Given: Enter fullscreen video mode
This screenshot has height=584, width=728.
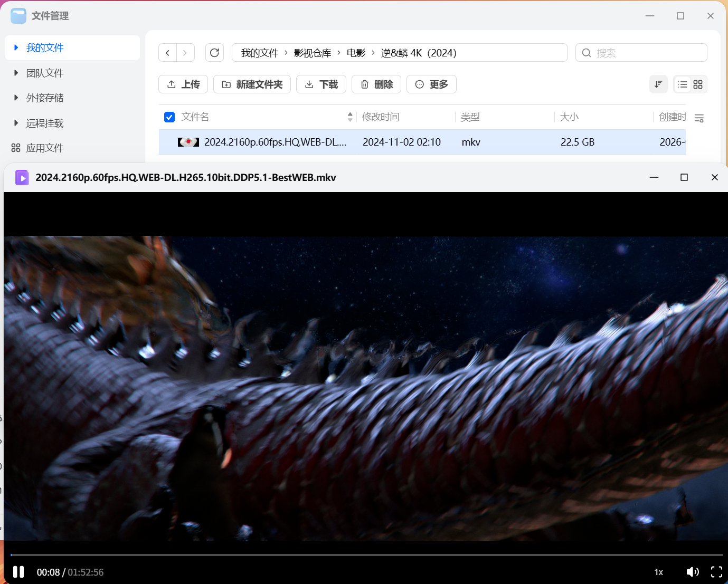Looking at the screenshot, I should (716, 572).
